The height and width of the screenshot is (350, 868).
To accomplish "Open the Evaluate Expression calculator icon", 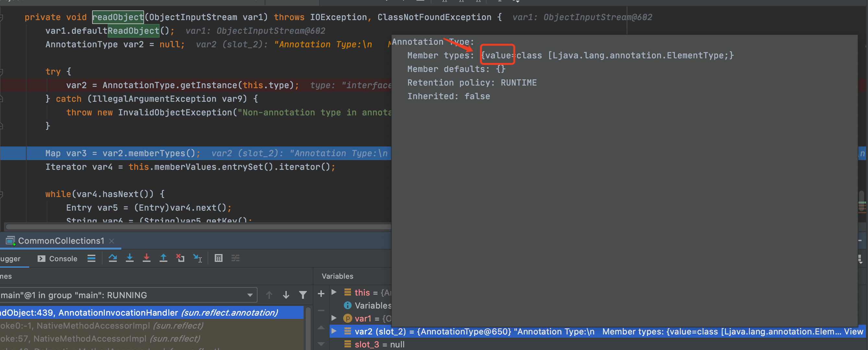I will pos(218,258).
